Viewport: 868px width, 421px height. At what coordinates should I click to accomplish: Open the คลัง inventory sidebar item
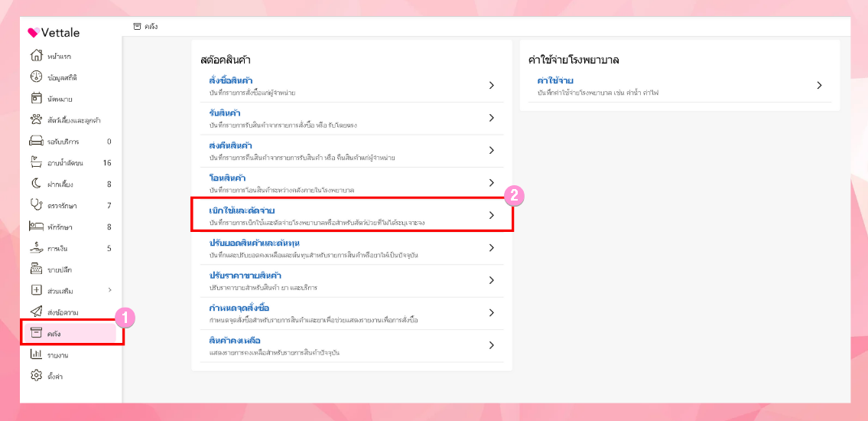(54, 333)
